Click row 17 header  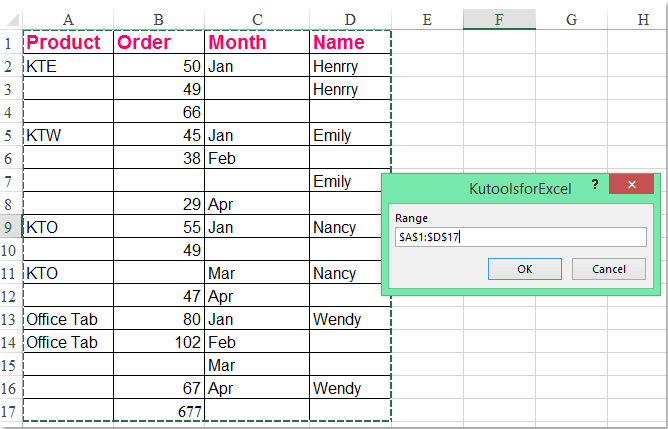[x=10, y=411]
